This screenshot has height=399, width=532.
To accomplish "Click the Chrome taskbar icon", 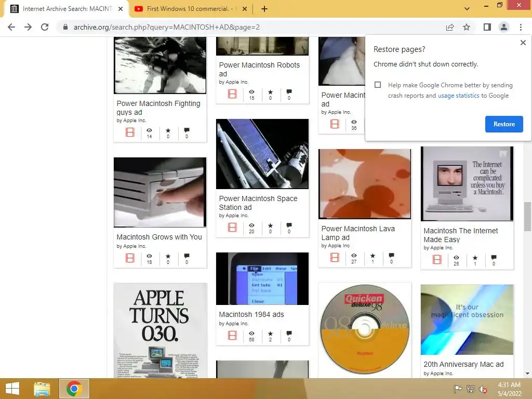I will [x=74, y=389].
